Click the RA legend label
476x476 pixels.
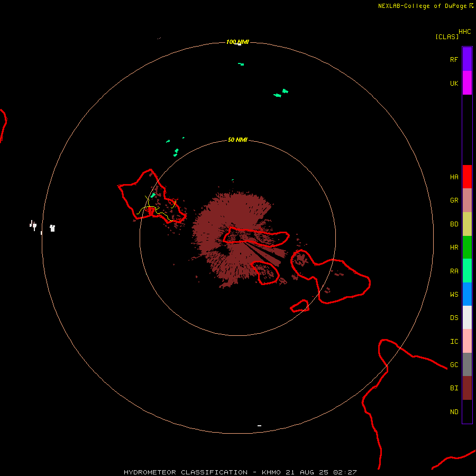click(x=454, y=271)
